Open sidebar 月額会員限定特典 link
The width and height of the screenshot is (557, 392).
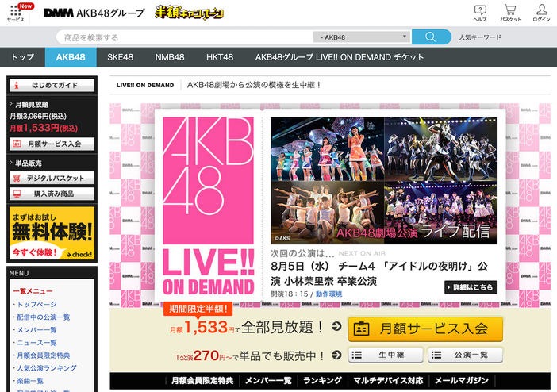pyautogui.click(x=44, y=355)
